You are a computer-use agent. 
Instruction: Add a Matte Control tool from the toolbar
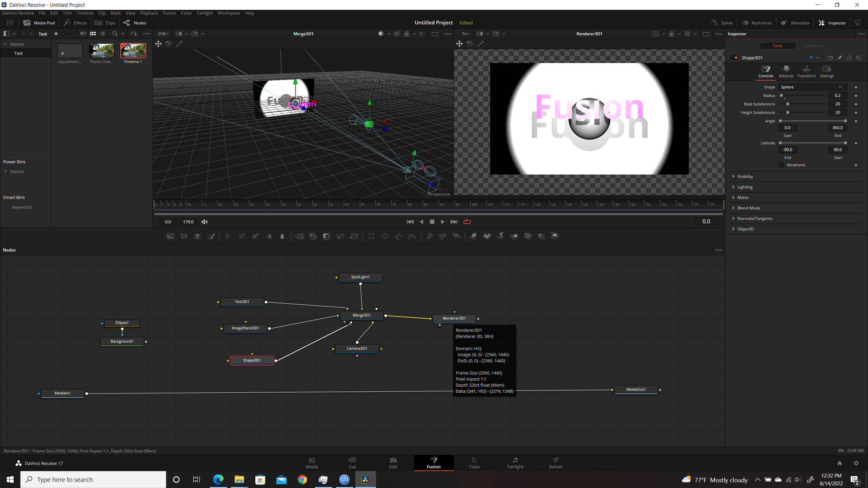pos(327,236)
